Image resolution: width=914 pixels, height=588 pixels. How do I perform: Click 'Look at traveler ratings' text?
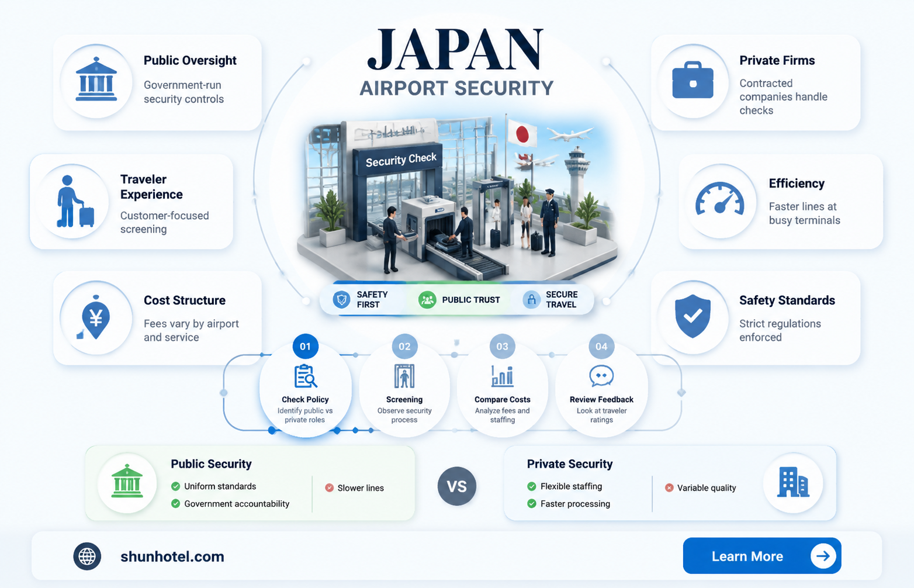tap(601, 415)
